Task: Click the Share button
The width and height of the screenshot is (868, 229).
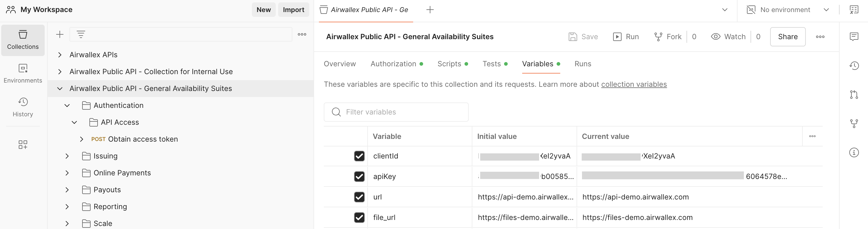Action: point(787,37)
